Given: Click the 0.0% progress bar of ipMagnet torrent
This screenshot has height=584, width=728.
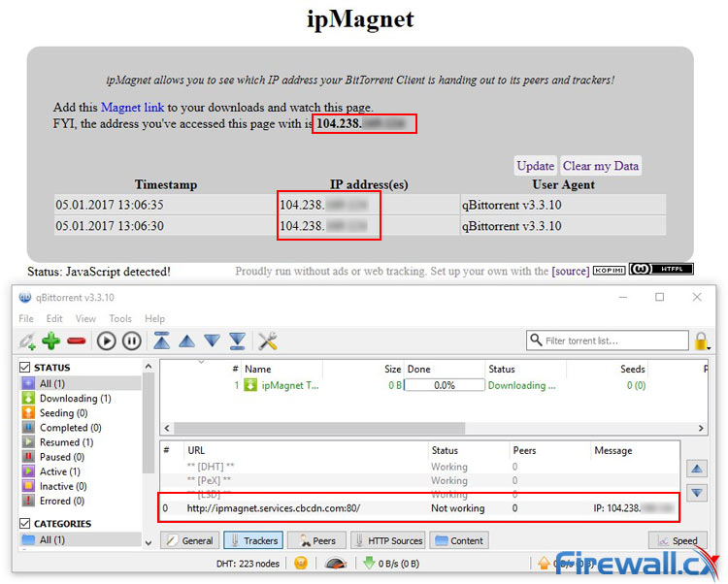Looking at the screenshot, I should [445, 385].
